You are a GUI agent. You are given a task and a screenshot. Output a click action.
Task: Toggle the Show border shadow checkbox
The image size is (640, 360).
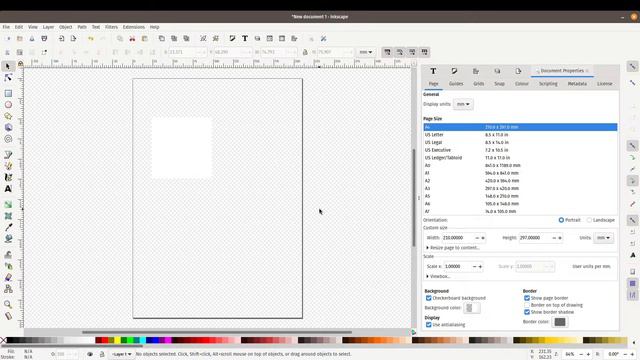click(x=527, y=312)
